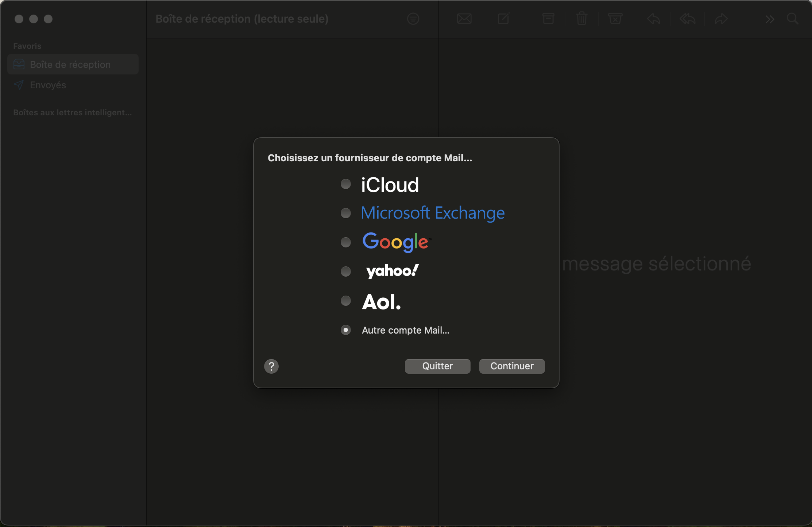Click the Quitter button
Viewport: 812px width, 527px height.
tap(437, 366)
